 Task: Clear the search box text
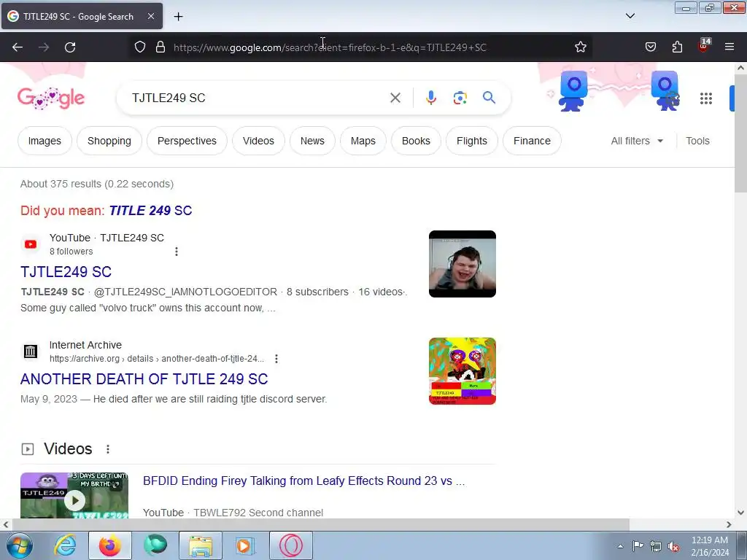pyautogui.click(x=395, y=98)
